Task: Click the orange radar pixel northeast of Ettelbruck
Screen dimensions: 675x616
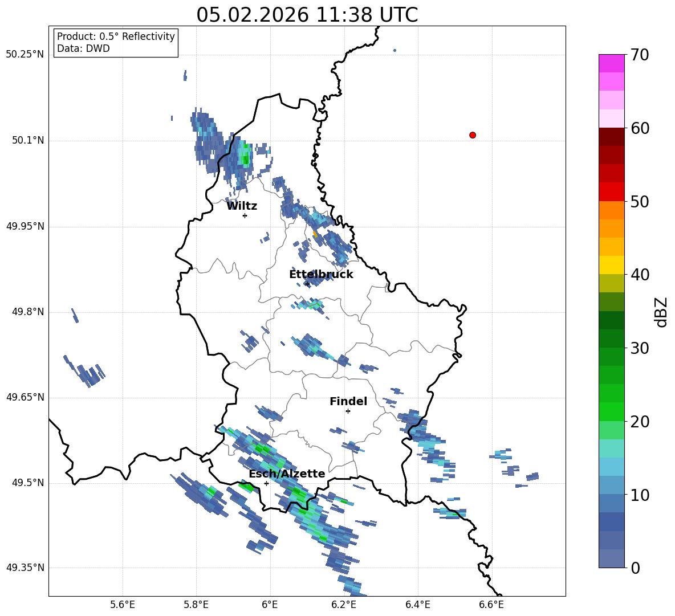Action: (315, 234)
